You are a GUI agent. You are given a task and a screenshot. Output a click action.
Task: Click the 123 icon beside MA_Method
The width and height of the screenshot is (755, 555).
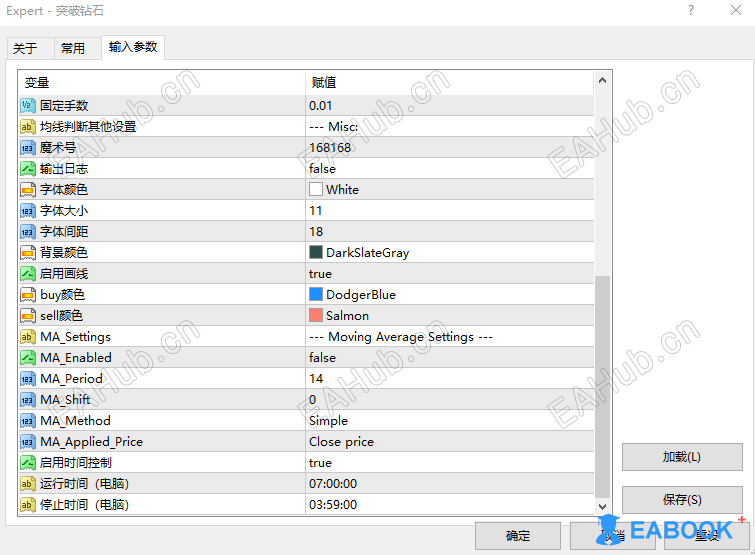click(x=28, y=421)
